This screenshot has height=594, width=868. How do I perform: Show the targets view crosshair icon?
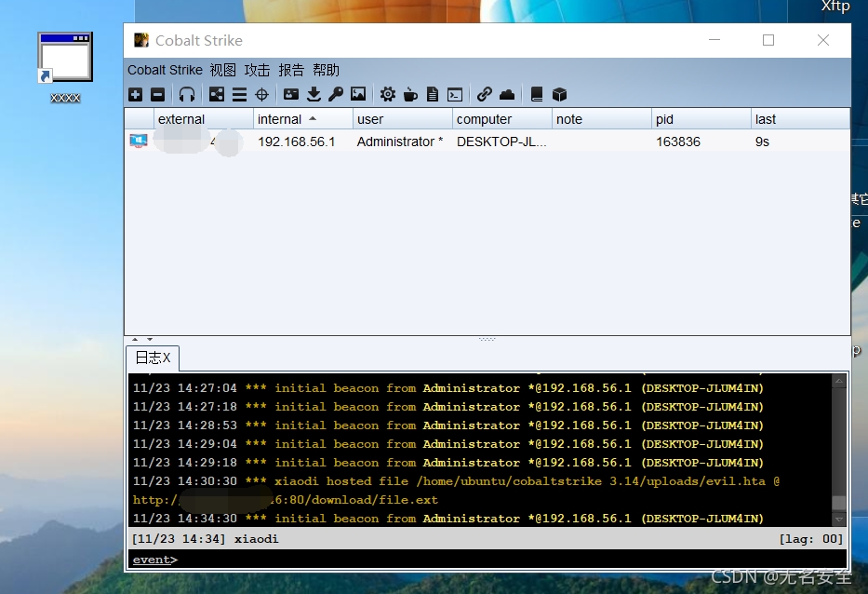tap(261, 94)
